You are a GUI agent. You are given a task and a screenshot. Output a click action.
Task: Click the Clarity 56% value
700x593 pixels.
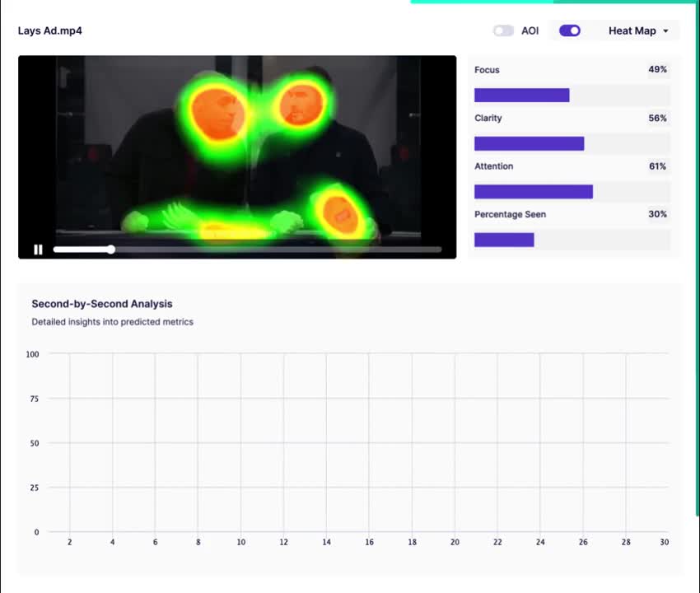[x=658, y=118]
